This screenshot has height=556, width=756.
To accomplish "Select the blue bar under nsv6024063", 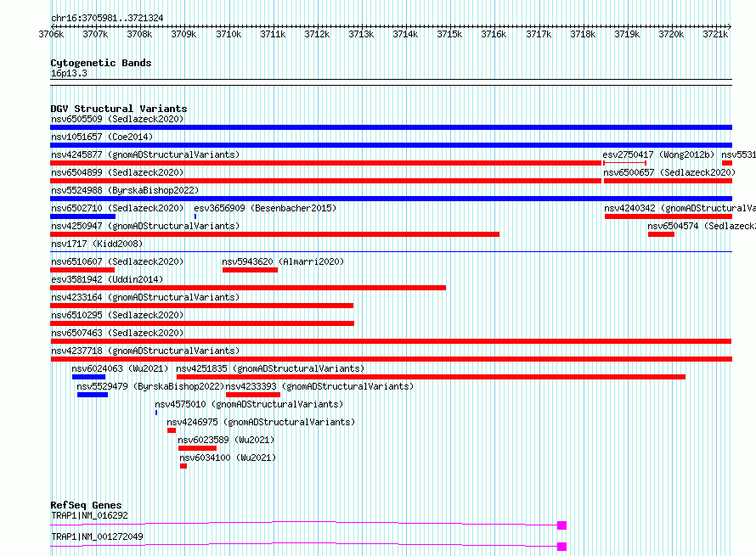I will point(88,377).
